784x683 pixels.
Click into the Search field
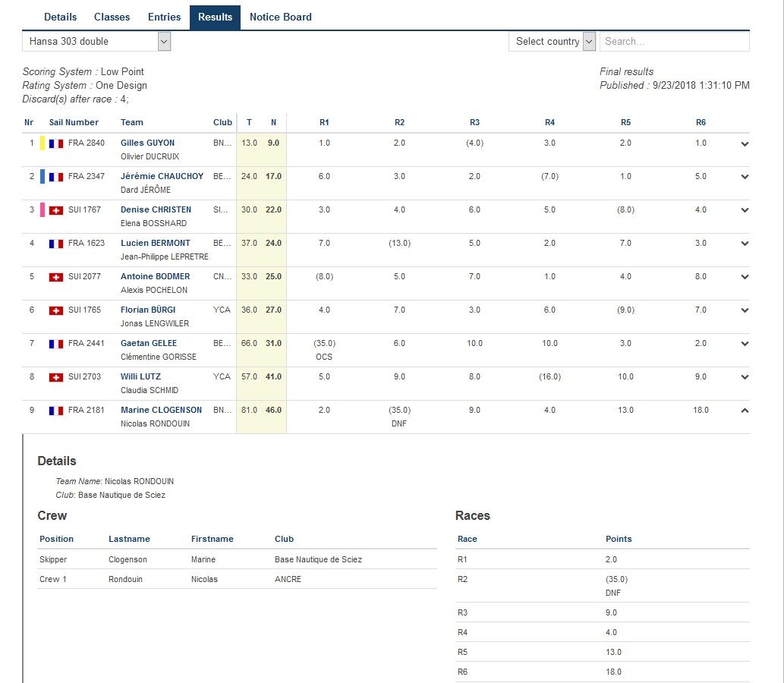click(675, 42)
